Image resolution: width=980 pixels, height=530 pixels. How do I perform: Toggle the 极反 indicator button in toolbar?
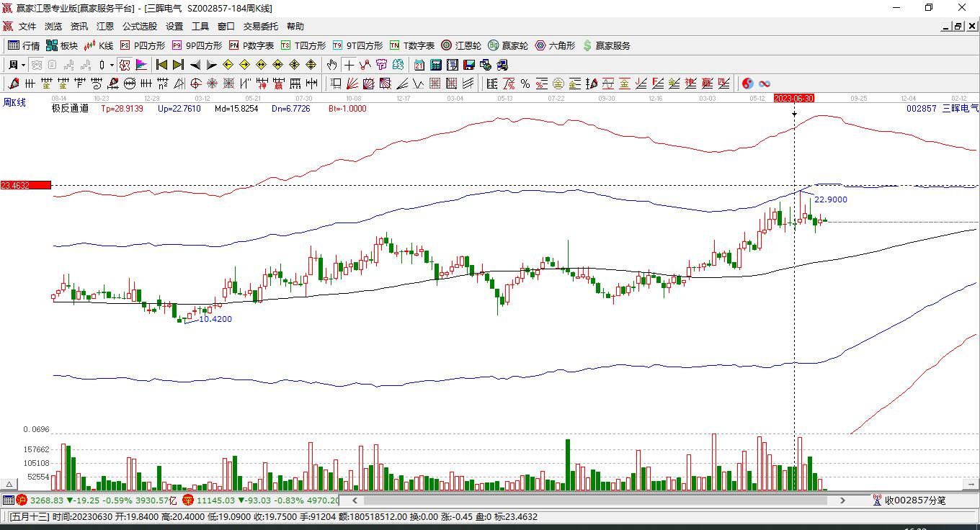[x=125, y=65]
